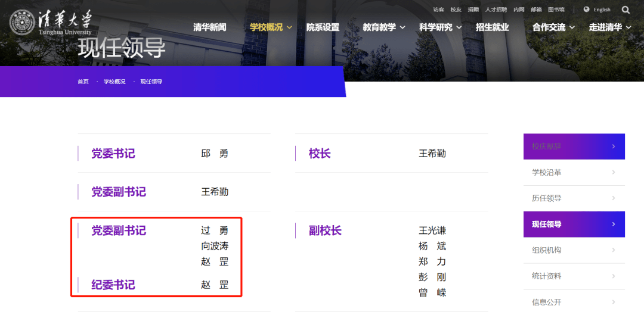The image size is (644, 312).
Task: Open the 访客 top link
Action: [x=439, y=10]
